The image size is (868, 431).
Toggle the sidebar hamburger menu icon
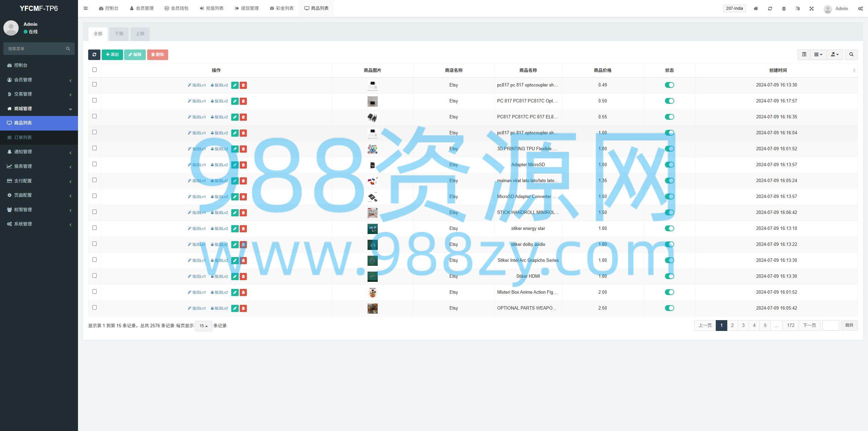(x=85, y=8)
